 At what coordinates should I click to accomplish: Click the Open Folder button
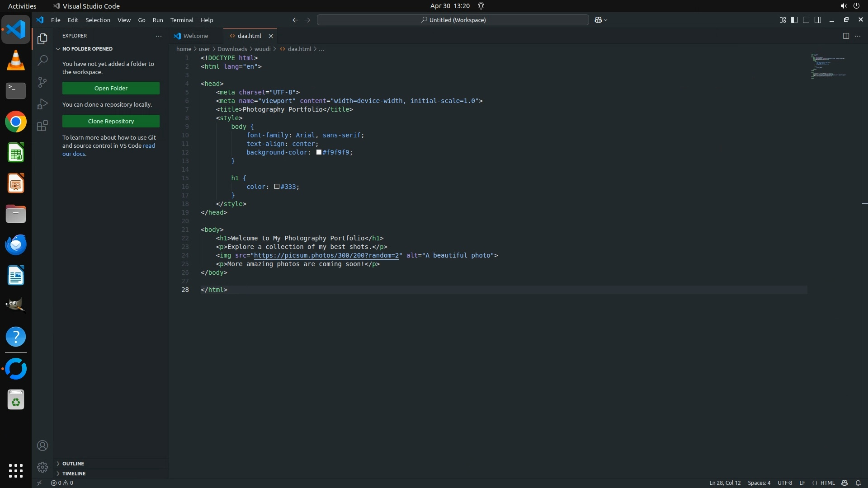[111, 88]
